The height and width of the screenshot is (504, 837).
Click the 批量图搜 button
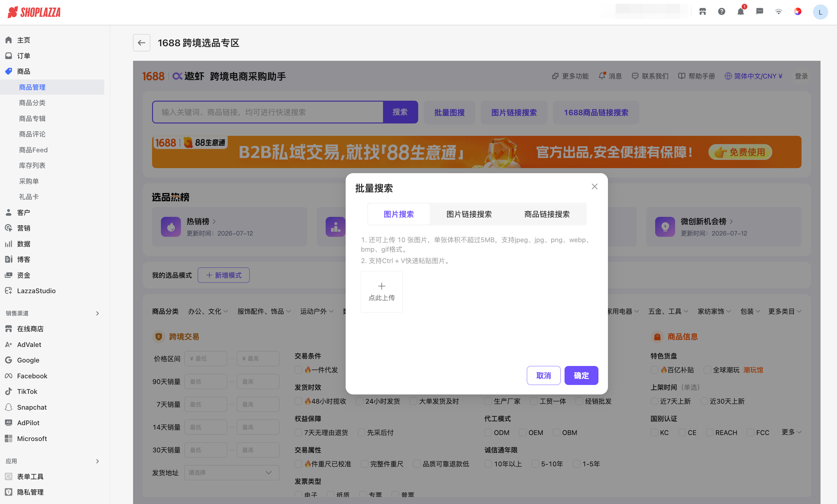click(x=450, y=112)
